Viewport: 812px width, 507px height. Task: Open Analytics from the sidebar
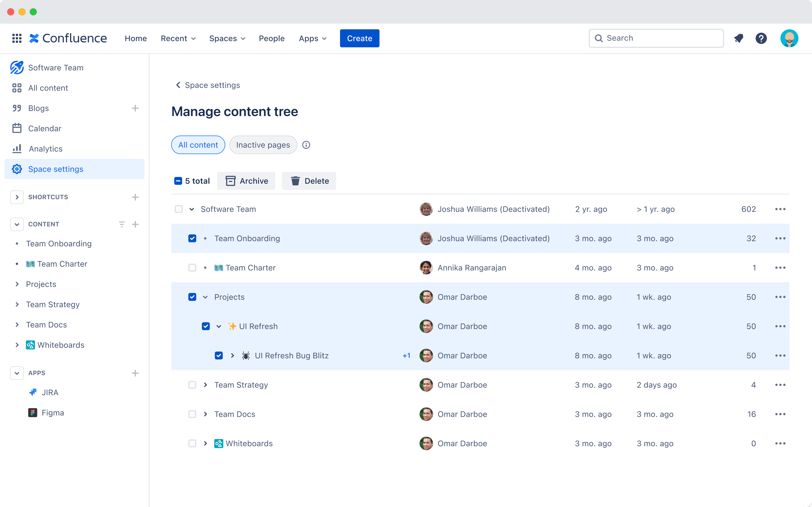pyautogui.click(x=45, y=148)
